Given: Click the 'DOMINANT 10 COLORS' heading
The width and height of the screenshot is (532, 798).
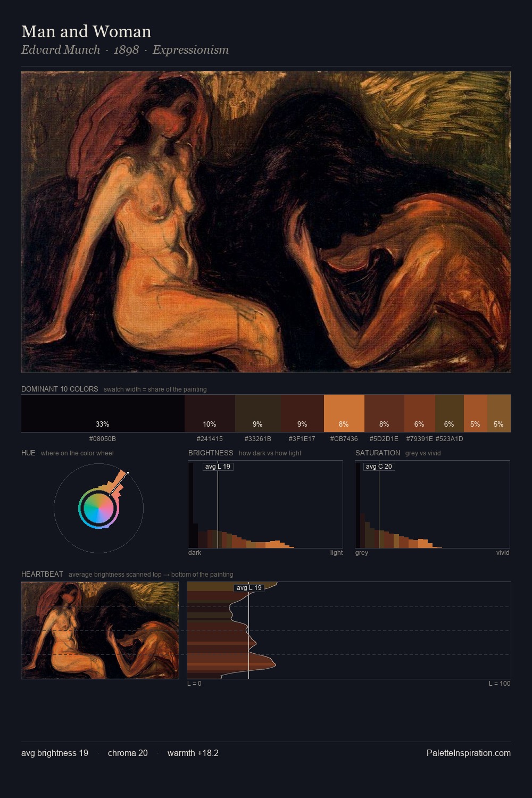Looking at the screenshot, I should [60, 389].
